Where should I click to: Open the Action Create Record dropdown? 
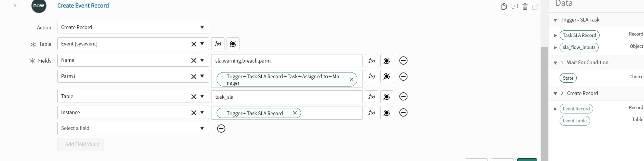[133, 27]
